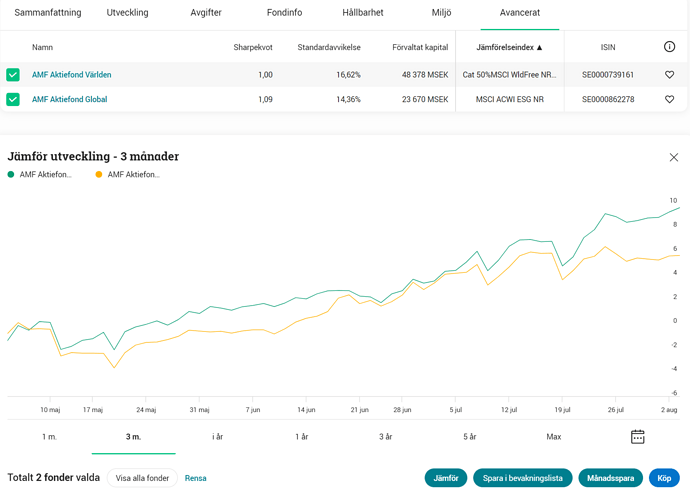Click the 14,36% standard deviation value
This screenshot has width=690, height=497.
click(x=348, y=99)
